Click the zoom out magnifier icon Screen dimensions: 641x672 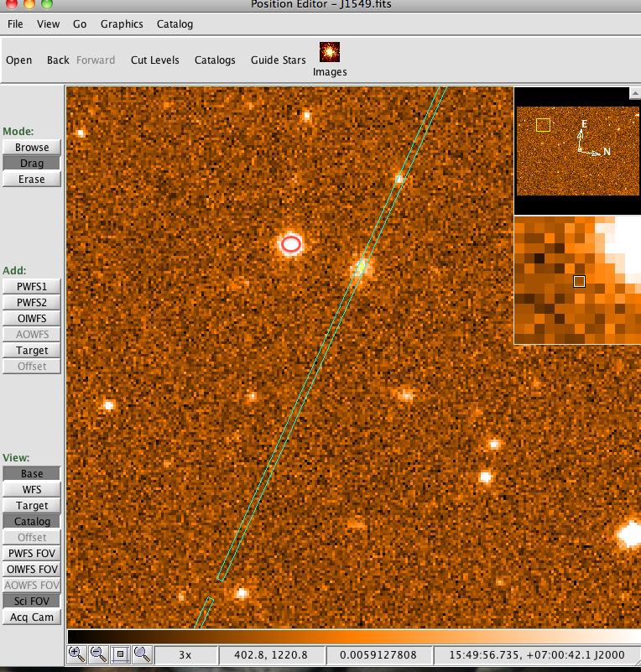pos(98,653)
